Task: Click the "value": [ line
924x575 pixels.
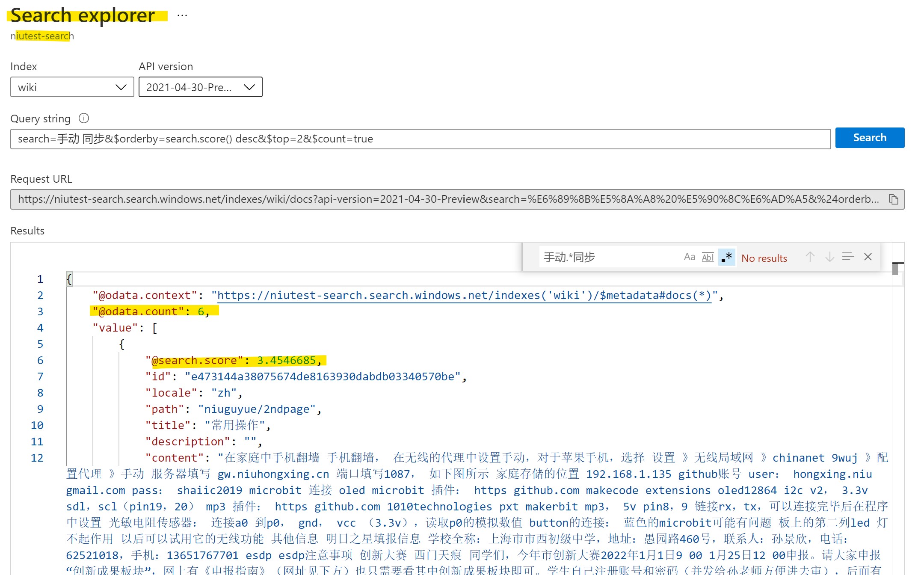Action: coord(125,328)
